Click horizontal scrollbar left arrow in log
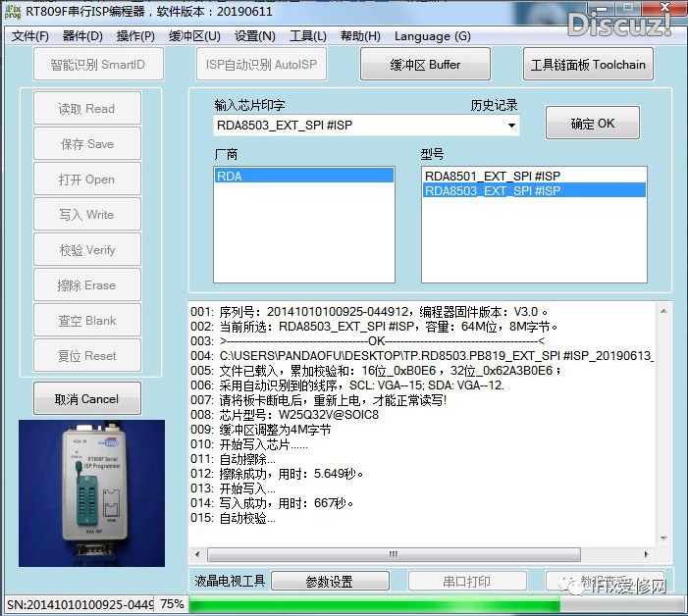The width and height of the screenshot is (688, 616). (x=197, y=554)
